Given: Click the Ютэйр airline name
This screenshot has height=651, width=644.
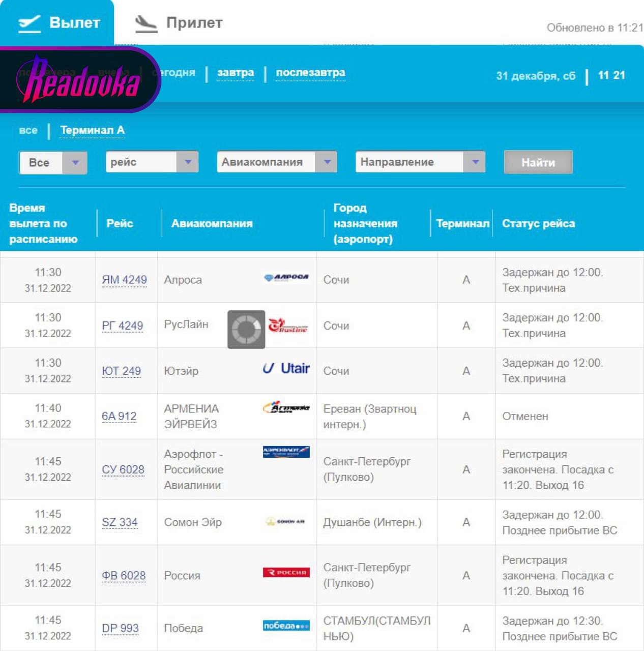Looking at the screenshot, I should 181,371.
